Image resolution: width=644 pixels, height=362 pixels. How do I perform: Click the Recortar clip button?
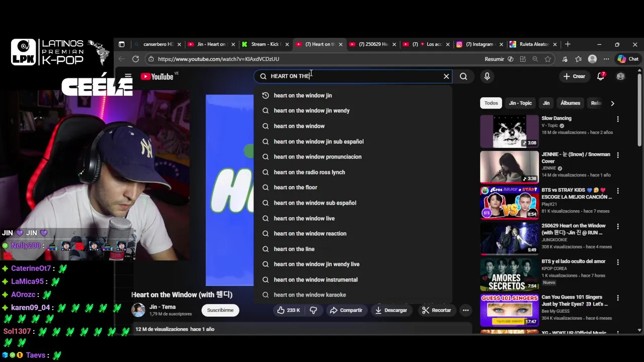(436, 310)
